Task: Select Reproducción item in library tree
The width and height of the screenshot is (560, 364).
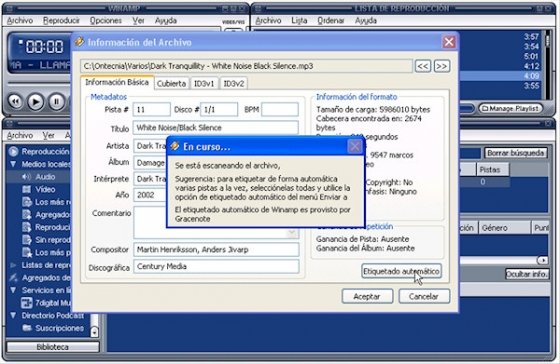Action: coord(39,151)
